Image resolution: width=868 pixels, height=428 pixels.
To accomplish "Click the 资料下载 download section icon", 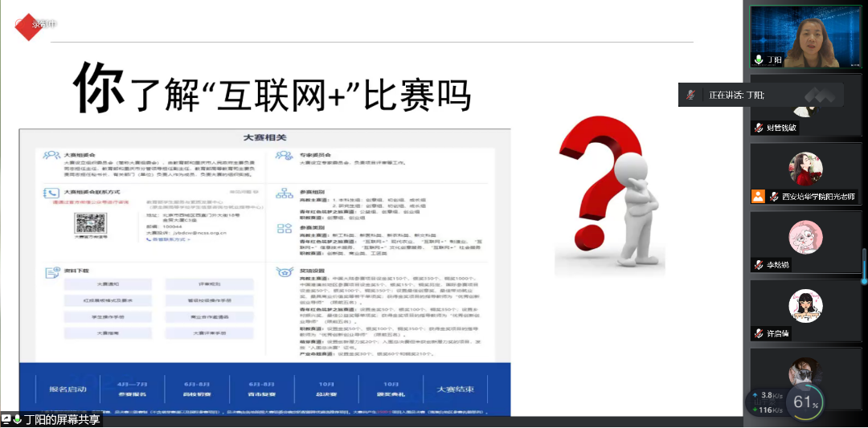I will point(52,273).
